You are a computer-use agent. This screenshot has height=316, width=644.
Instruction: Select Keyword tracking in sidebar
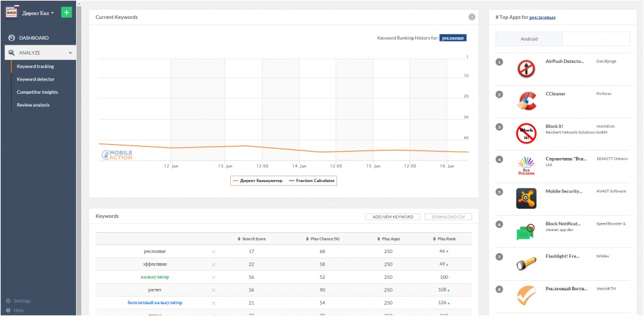pos(35,66)
